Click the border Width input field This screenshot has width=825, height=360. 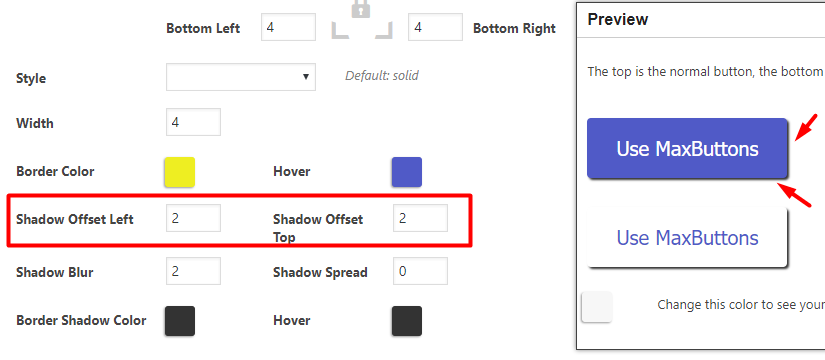tap(193, 122)
